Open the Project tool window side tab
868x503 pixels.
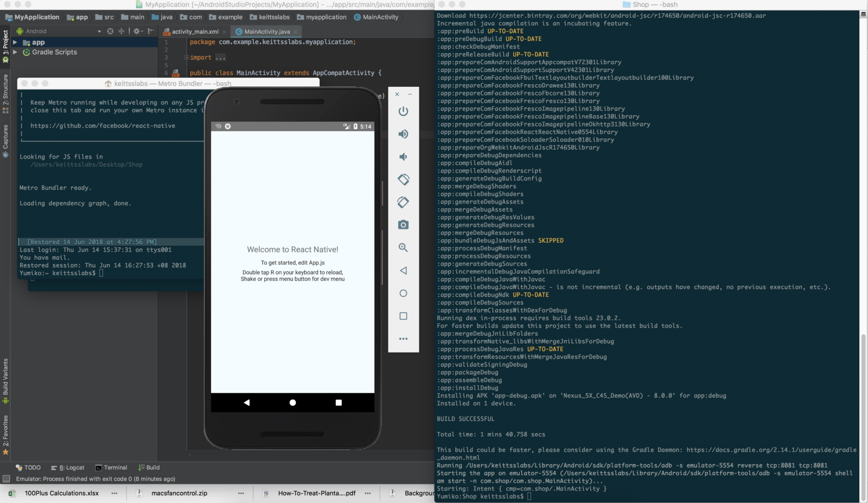pyautogui.click(x=5, y=46)
